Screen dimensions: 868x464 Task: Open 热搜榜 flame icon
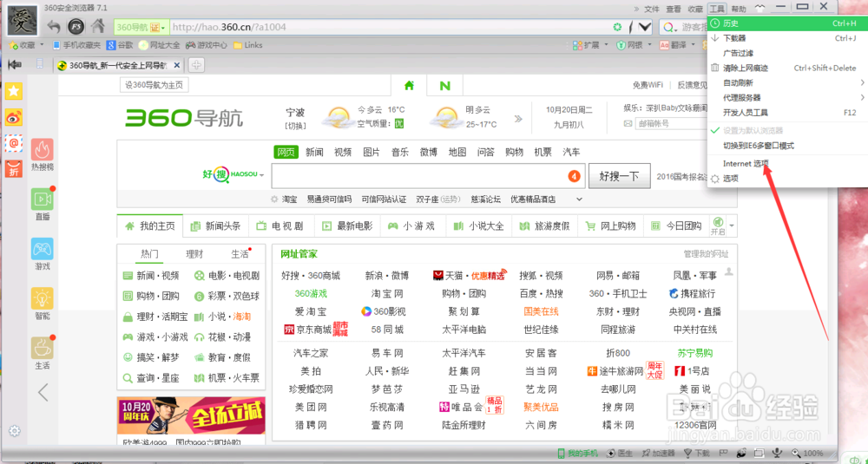(x=43, y=149)
